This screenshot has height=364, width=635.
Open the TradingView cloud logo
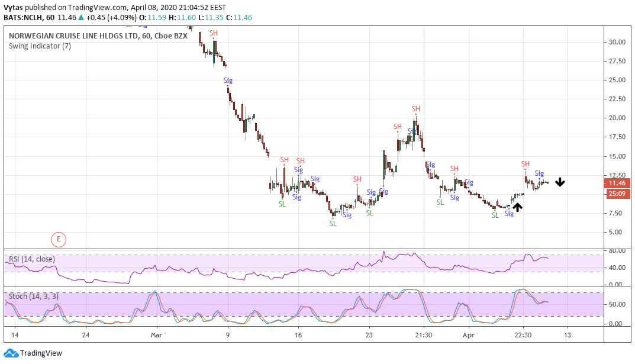[x=11, y=353]
